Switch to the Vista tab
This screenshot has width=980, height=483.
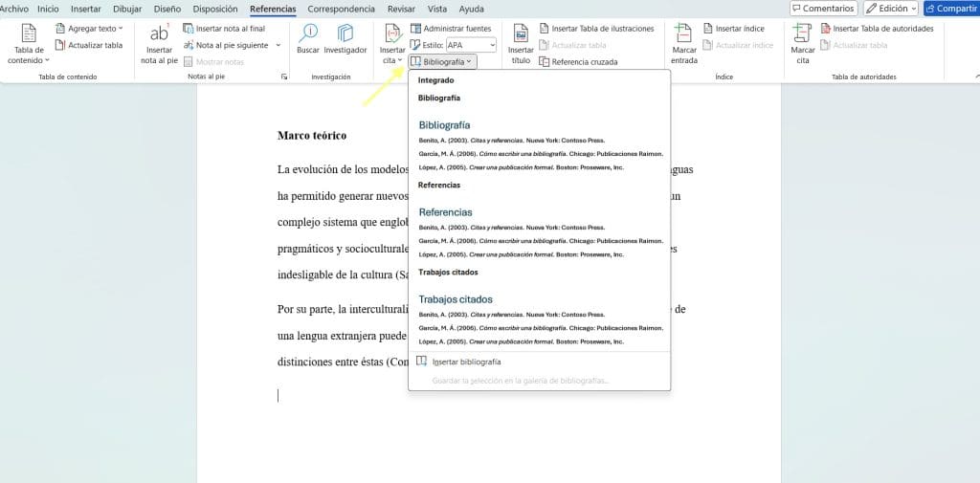(436, 9)
